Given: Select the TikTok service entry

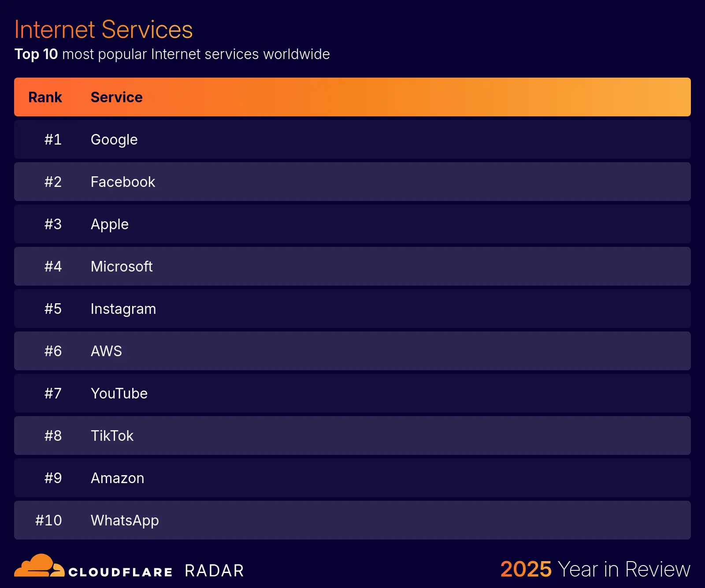Looking at the screenshot, I should pos(112,436).
